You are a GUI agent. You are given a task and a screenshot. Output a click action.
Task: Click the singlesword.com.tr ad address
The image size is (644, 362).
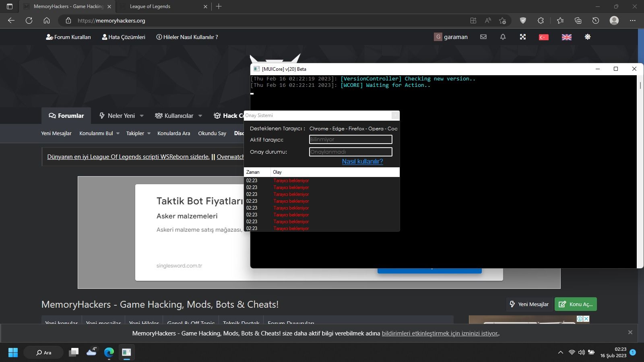point(179,266)
